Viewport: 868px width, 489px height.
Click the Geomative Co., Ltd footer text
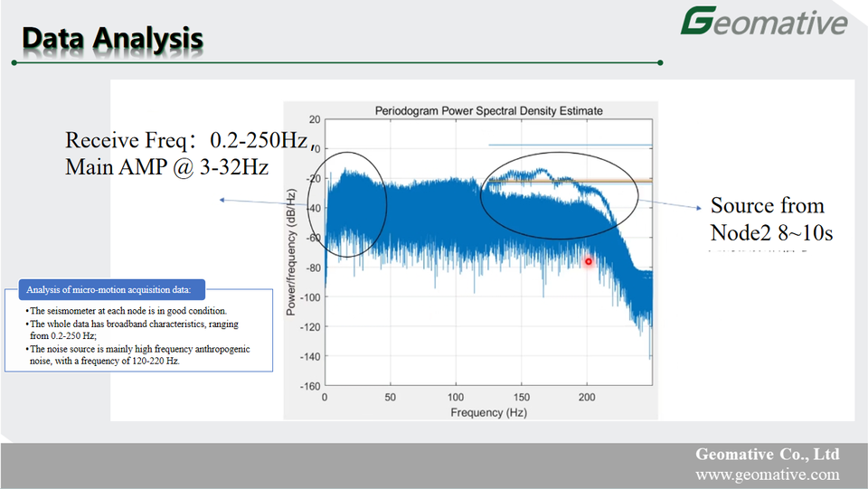[767, 455]
